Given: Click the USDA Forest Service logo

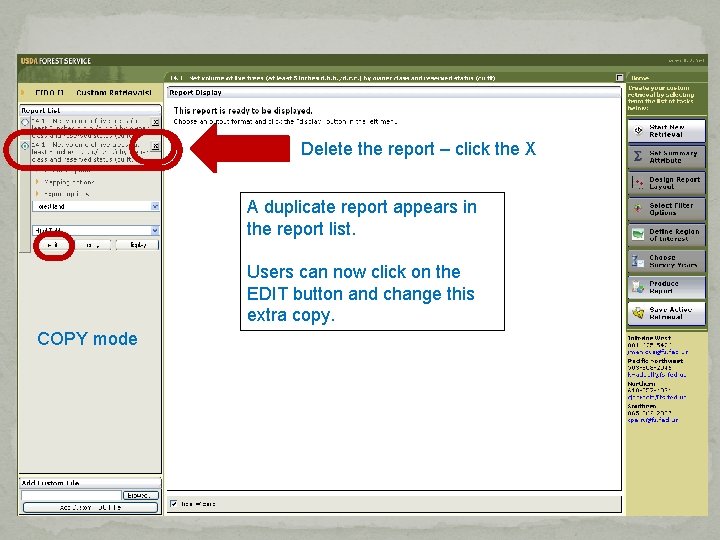Looking at the screenshot, I should [x=56, y=61].
